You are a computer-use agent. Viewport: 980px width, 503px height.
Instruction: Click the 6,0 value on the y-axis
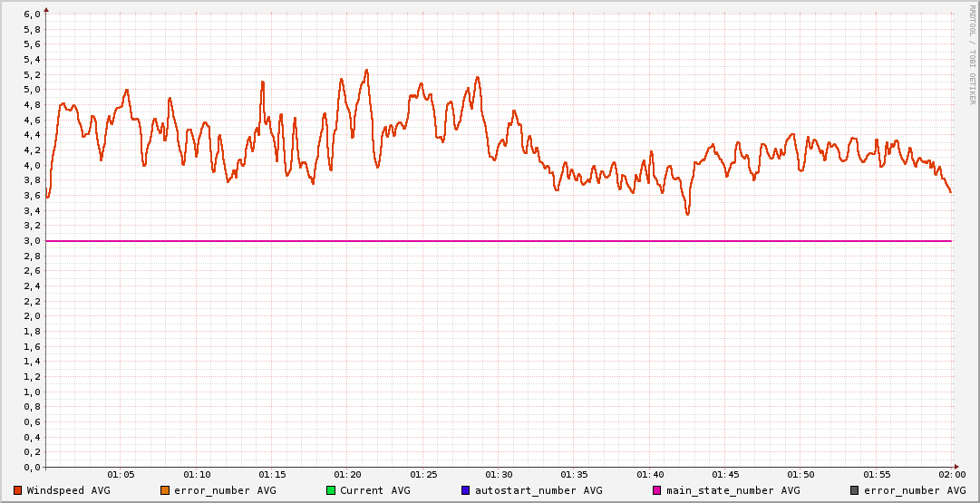pyautogui.click(x=32, y=15)
